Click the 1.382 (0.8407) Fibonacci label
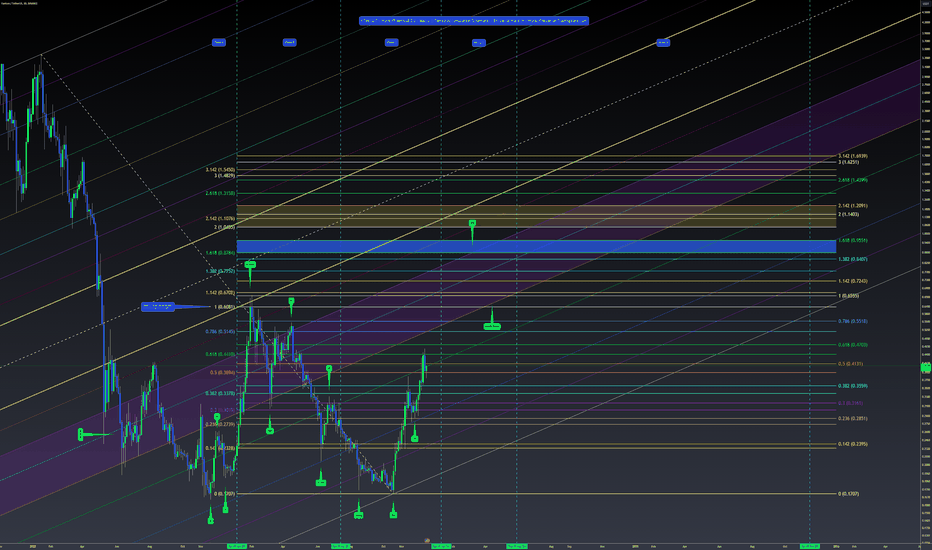The image size is (932, 550). point(852,259)
